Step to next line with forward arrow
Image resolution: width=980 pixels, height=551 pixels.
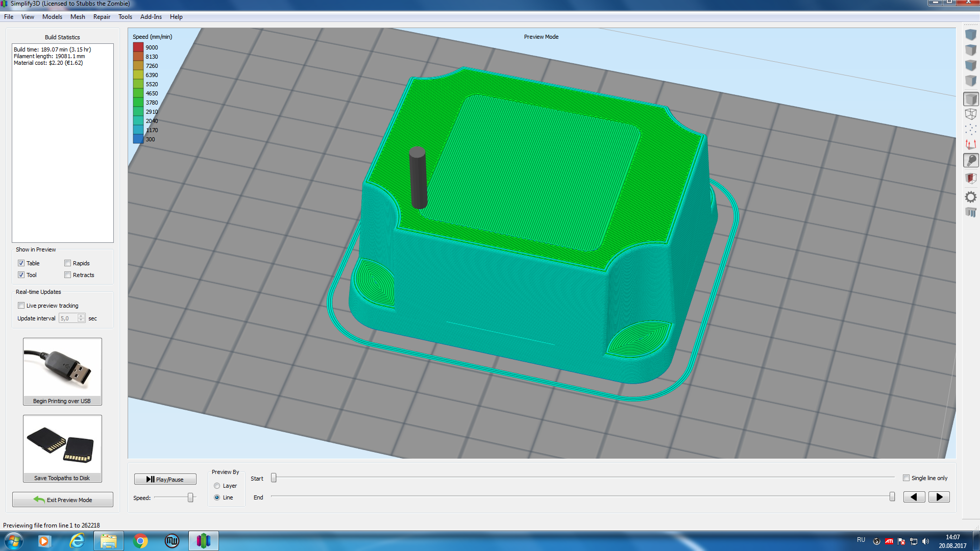point(939,497)
